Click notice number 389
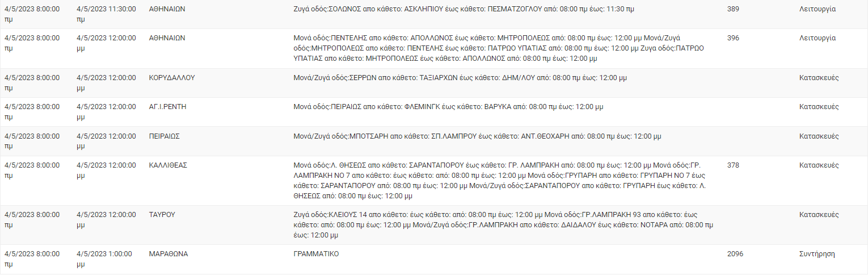 point(733,10)
